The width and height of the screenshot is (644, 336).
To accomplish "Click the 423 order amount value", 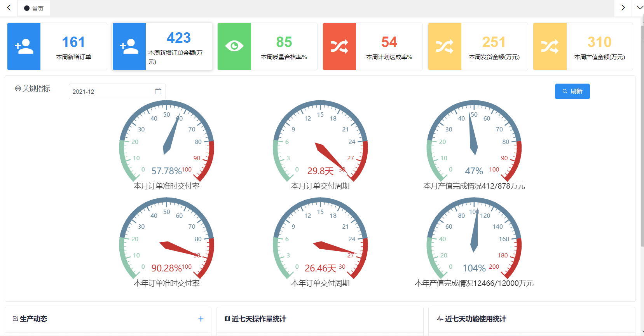I will [x=179, y=38].
